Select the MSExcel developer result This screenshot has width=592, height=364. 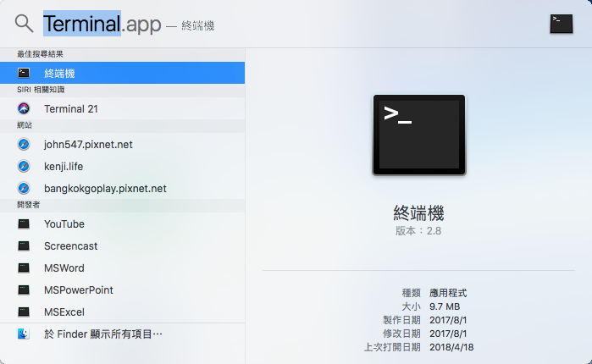122,312
